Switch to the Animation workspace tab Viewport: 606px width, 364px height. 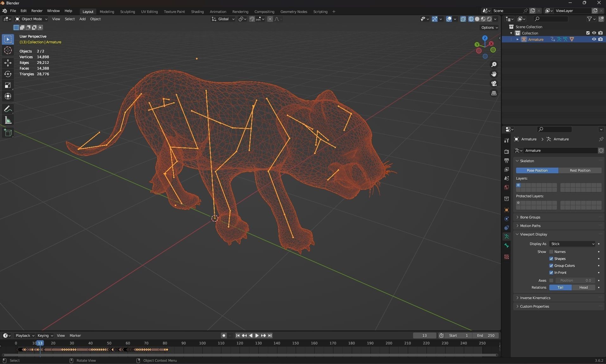pyautogui.click(x=218, y=12)
